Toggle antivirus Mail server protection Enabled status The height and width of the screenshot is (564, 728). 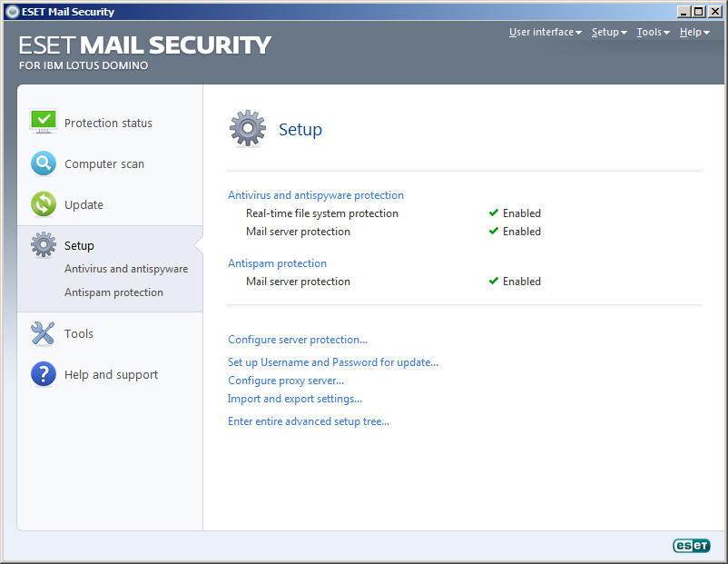pyautogui.click(x=515, y=232)
